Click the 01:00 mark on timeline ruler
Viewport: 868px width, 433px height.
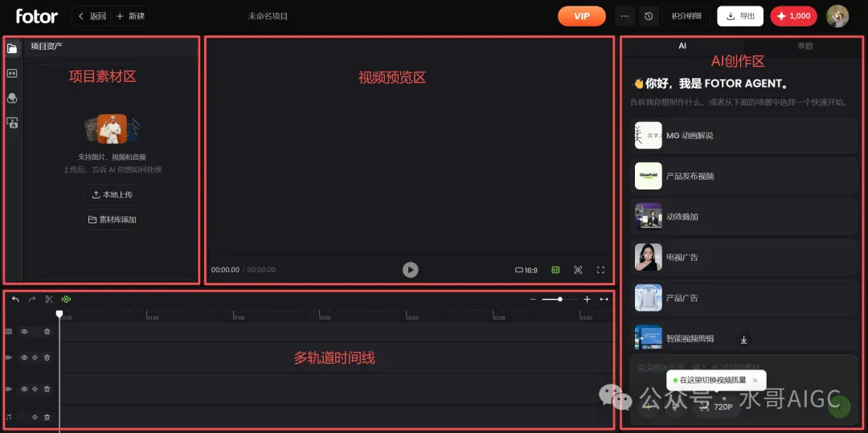(239, 318)
